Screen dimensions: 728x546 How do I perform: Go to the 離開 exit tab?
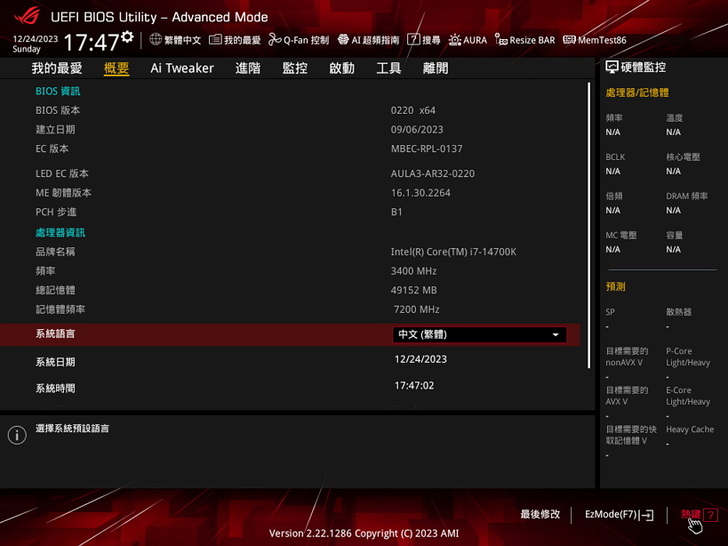click(x=436, y=68)
